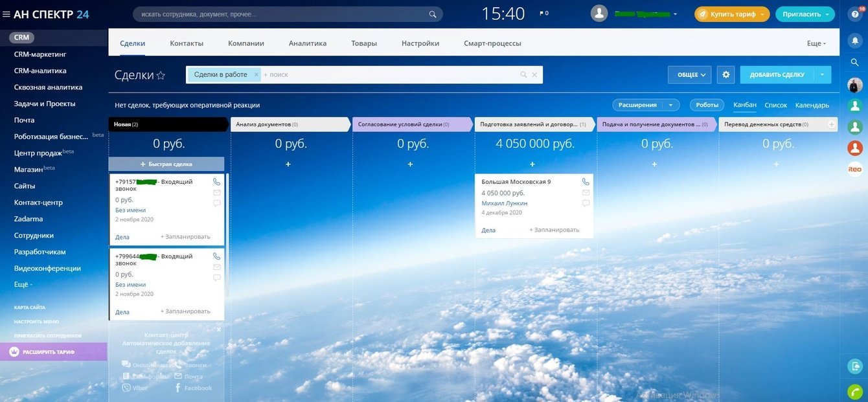Screen dimensions: 868x402
Task: Open Zadarma in left menu
Action: [29, 219]
